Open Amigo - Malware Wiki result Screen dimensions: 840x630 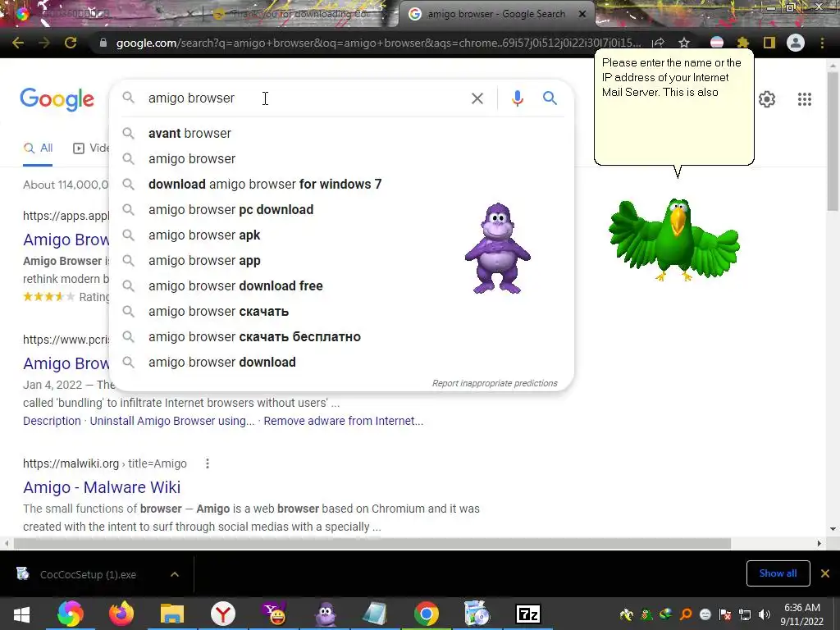[x=102, y=487]
